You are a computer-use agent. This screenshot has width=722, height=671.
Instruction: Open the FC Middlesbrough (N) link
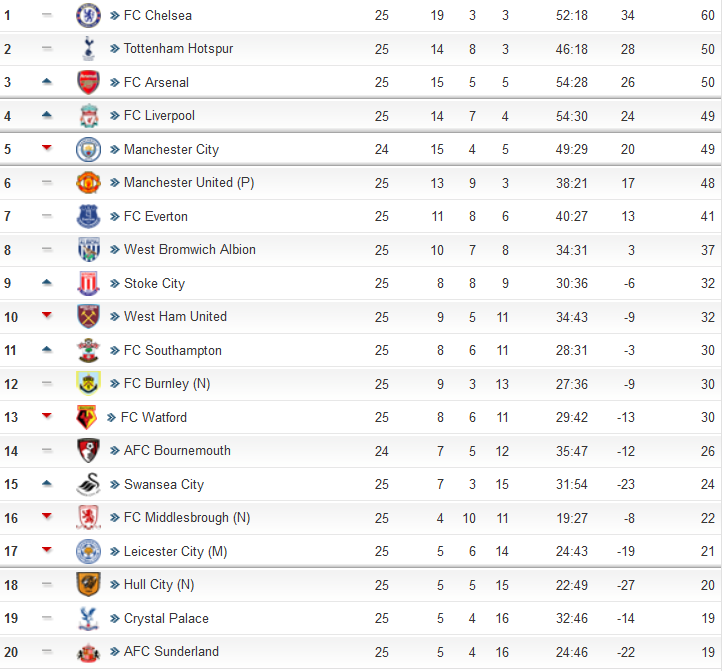[x=187, y=518]
